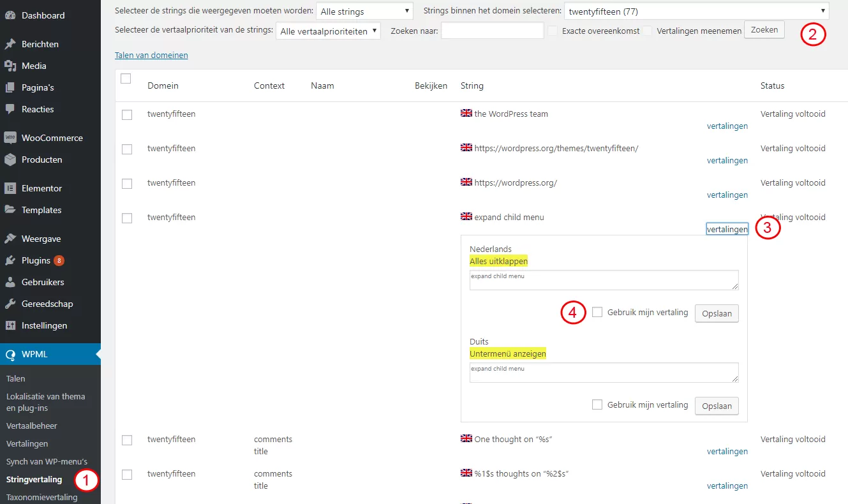Image resolution: width=848 pixels, height=504 pixels.
Task: Click the highlighted 'Alles uitklappen' translation text
Action: pos(499,262)
